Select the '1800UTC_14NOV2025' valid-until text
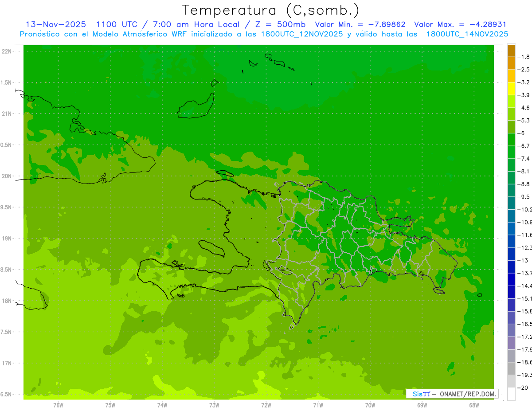The width and height of the screenshot is (532, 411). point(467,34)
